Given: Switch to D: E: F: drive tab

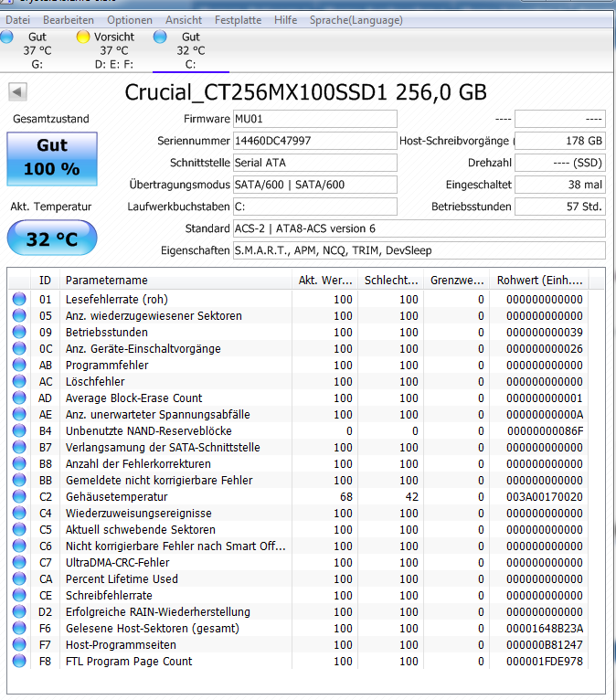Looking at the screenshot, I should pyautogui.click(x=114, y=50).
